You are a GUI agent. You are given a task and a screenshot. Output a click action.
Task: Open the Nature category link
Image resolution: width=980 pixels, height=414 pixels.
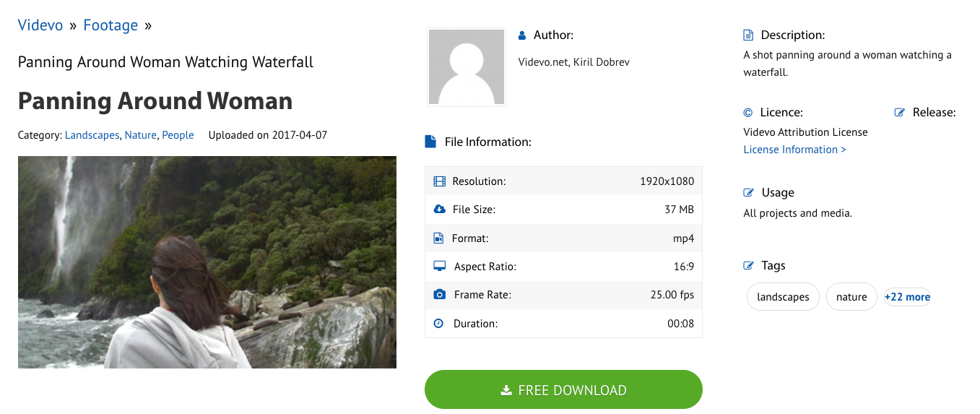point(140,135)
